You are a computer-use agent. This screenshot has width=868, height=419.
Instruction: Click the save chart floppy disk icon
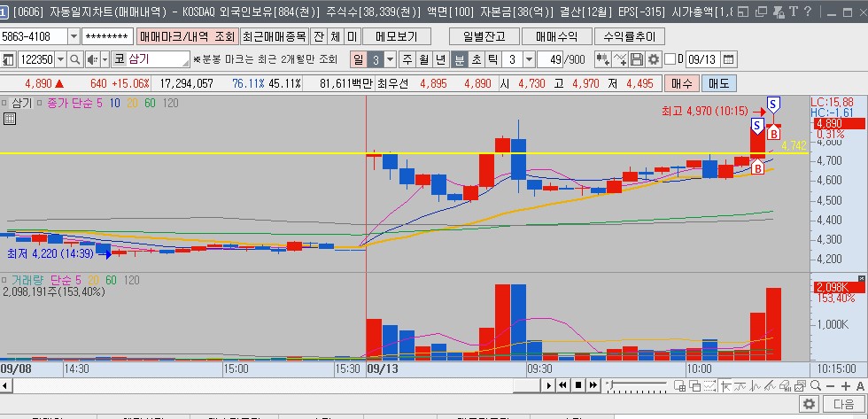(637, 59)
